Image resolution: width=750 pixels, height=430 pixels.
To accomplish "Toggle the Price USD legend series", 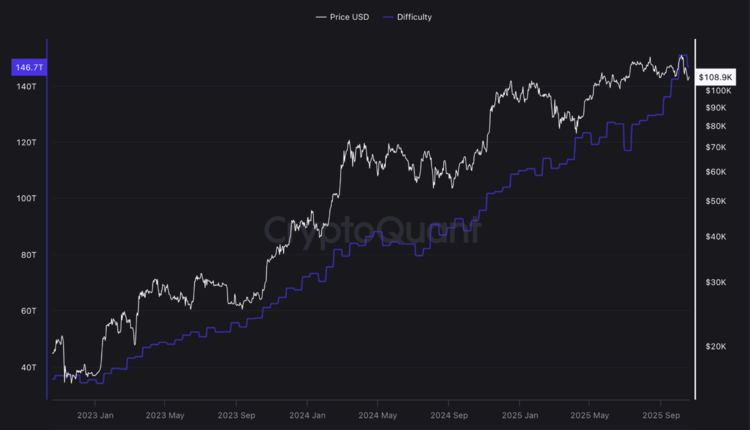I will 349,17.
